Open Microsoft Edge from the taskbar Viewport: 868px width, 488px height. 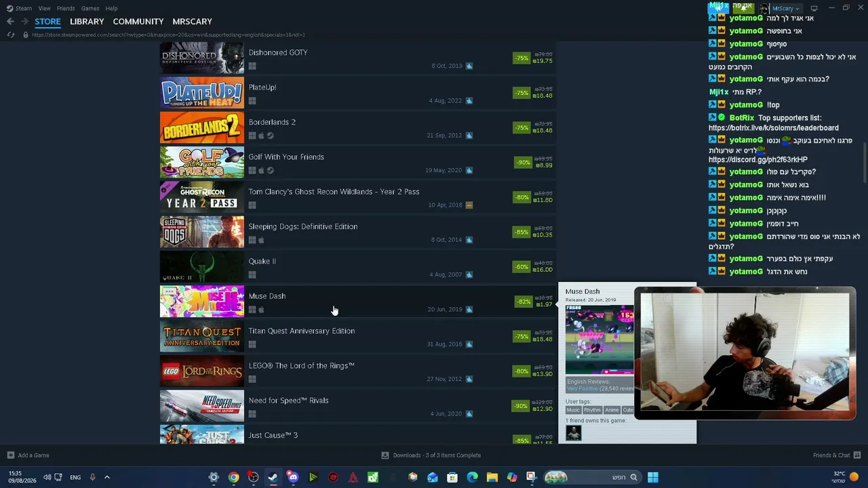(472, 477)
